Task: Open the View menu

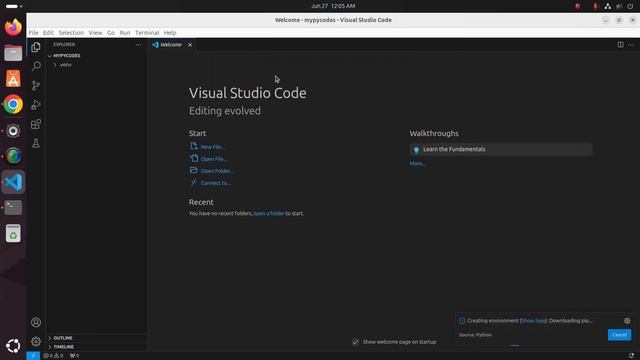Action: (96, 33)
